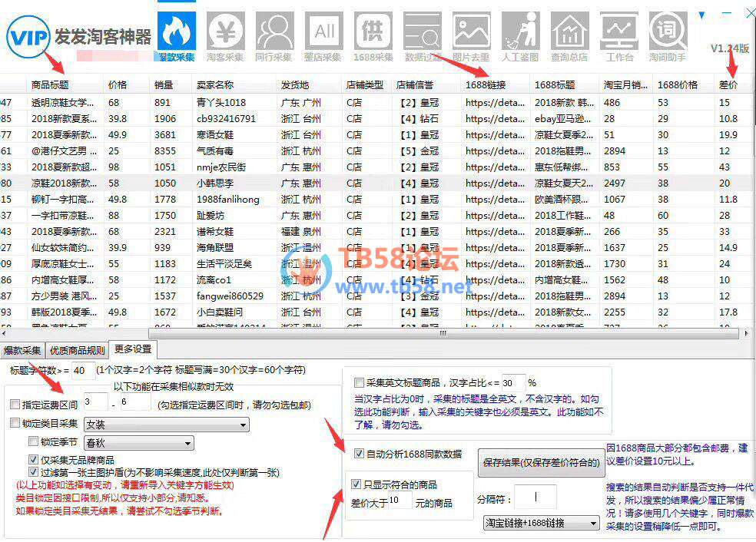Viewport: 756px width, 542px height.
Task: Focus the 汉字占比 percentage field
Action: (x=513, y=383)
